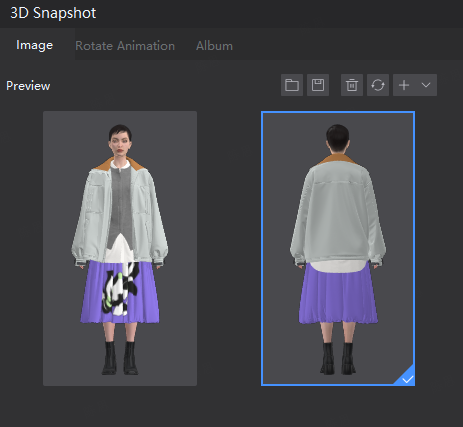
Task: Add a new snapshot with the plus icon
Action: (404, 85)
